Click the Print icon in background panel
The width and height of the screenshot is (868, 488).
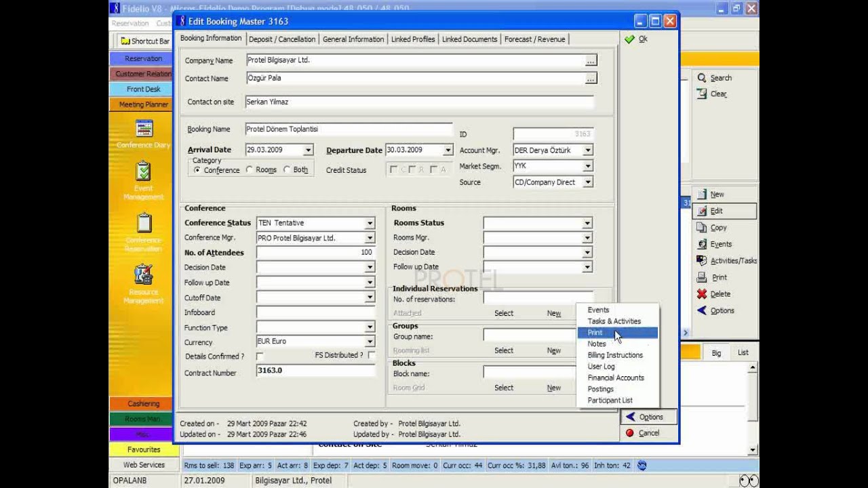[702, 278]
